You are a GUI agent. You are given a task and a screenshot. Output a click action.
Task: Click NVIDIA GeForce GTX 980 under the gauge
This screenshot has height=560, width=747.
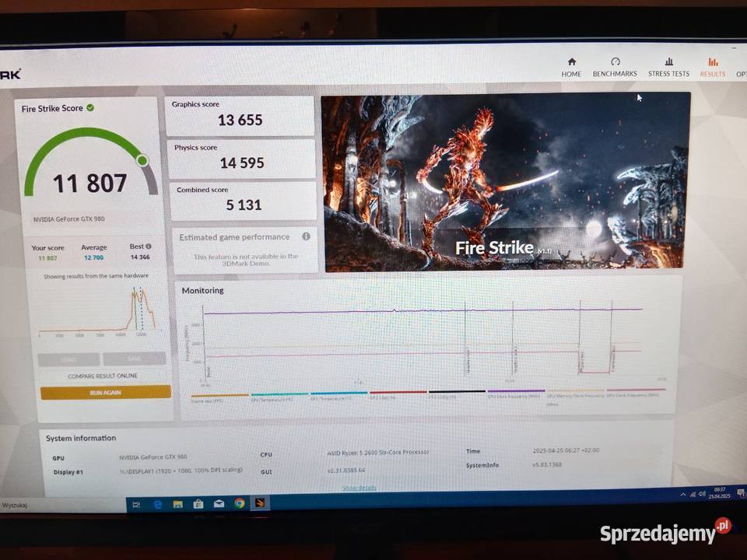[69, 219]
